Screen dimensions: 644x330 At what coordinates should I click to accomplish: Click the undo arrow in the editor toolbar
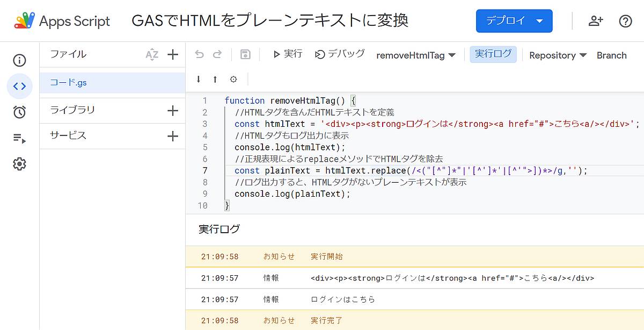(x=199, y=54)
